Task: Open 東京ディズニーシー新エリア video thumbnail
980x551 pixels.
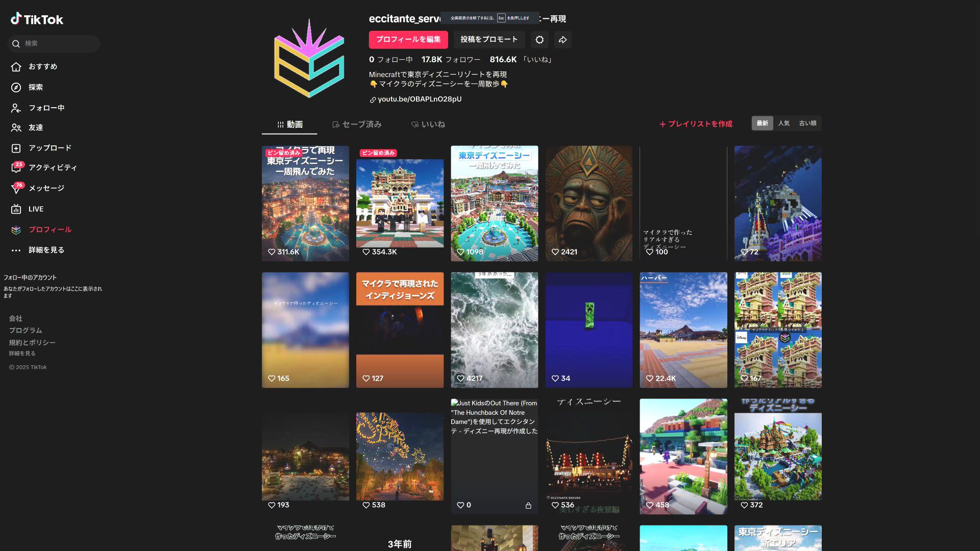Action: [x=778, y=538]
